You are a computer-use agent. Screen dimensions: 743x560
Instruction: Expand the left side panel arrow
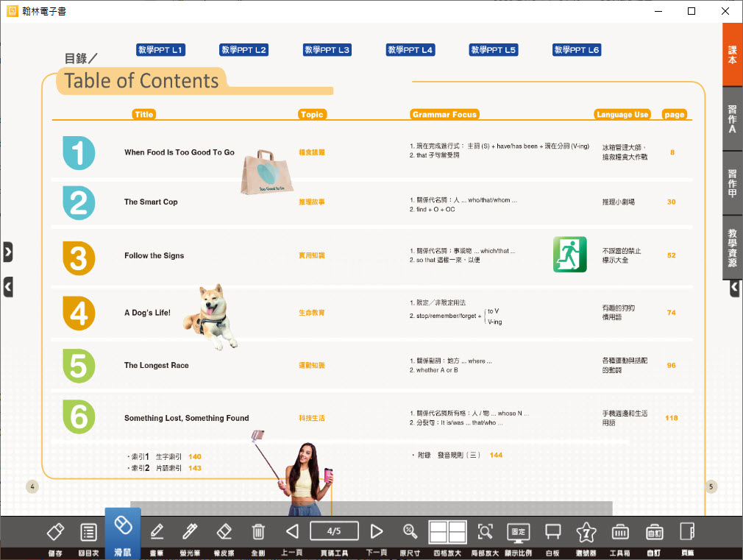point(8,252)
